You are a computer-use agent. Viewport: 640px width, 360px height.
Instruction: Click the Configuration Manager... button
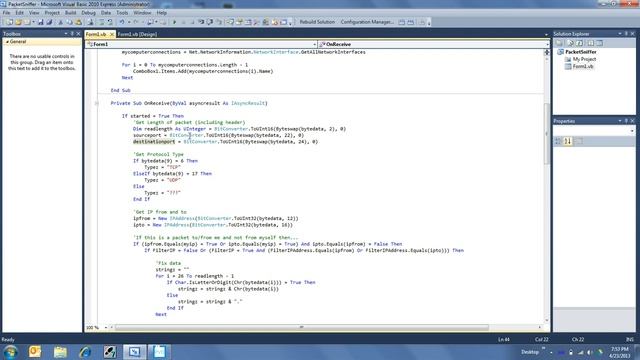[x=367, y=22]
